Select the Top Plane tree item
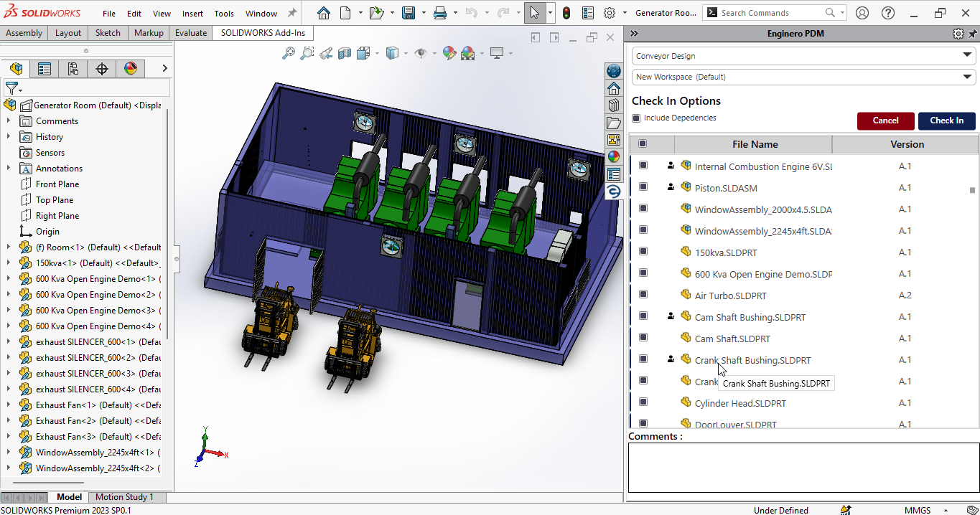Image resolution: width=980 pixels, height=515 pixels. (55, 200)
